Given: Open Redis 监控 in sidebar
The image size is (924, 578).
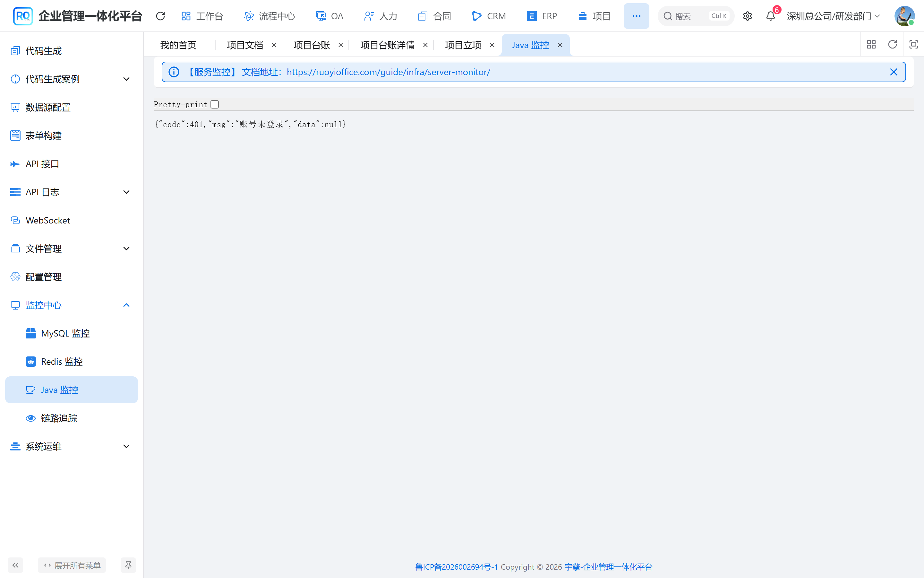Looking at the screenshot, I should 72,362.
